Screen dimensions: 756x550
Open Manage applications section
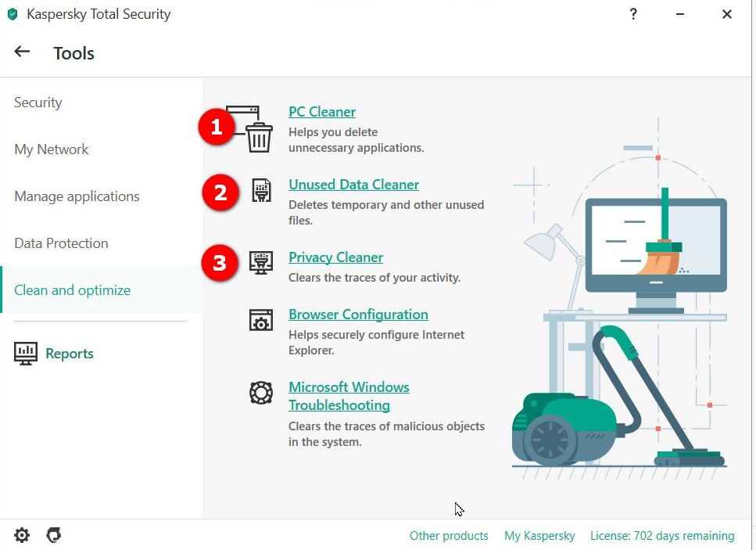tap(77, 196)
